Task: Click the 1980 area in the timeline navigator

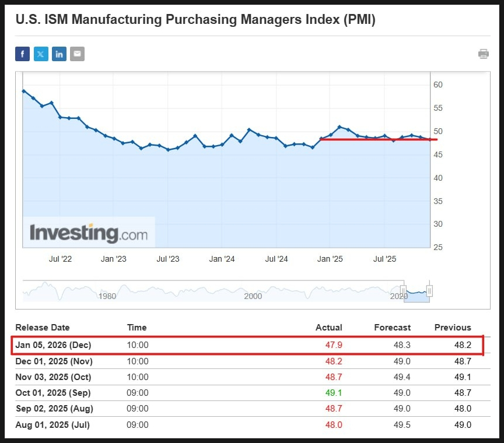Action: (107, 296)
